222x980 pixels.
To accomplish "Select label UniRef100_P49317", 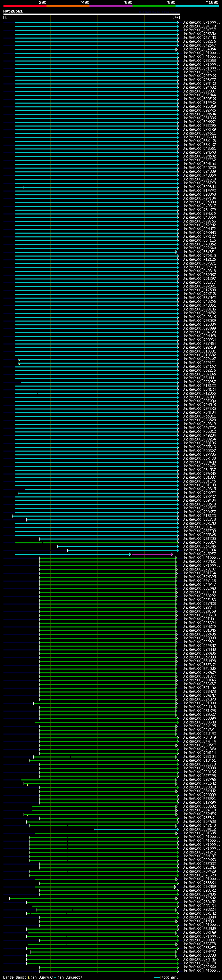I will (x=199, y=206).
